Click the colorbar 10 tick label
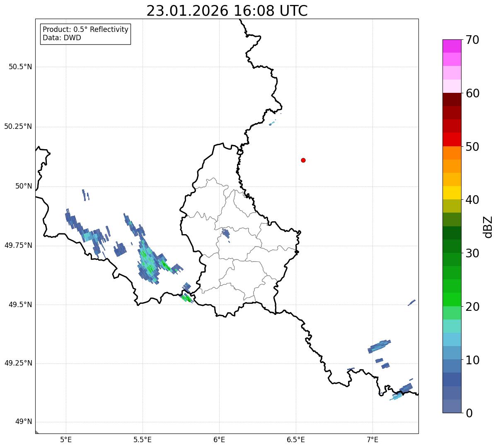Screen dimensions: 498x448 (x=472, y=360)
